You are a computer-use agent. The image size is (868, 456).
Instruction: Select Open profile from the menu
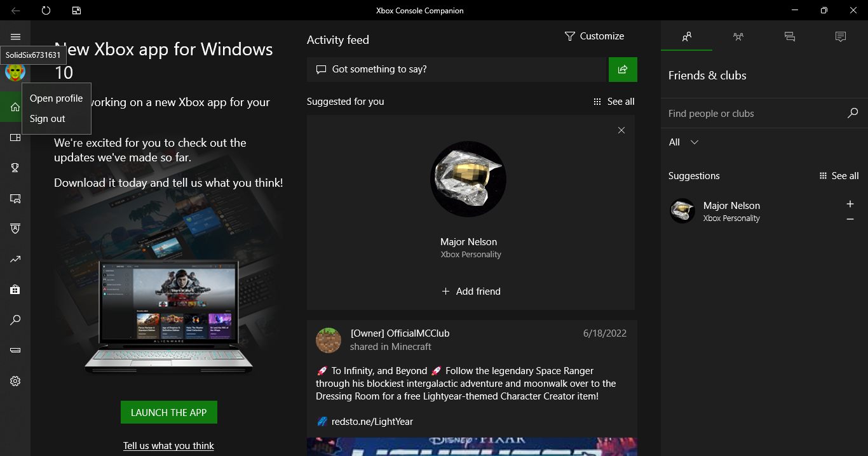(x=56, y=98)
